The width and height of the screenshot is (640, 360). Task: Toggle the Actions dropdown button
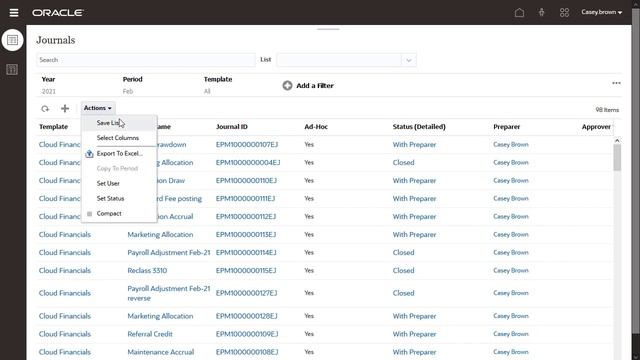98,108
